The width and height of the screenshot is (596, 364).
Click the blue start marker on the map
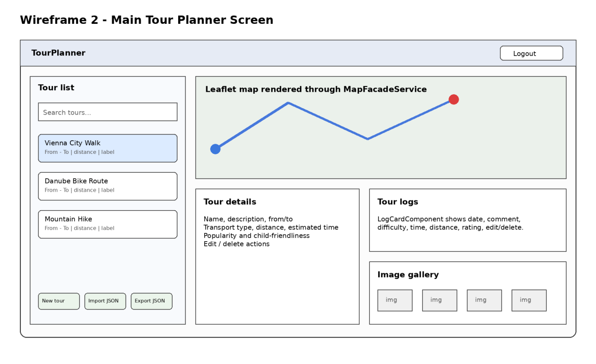click(x=215, y=149)
